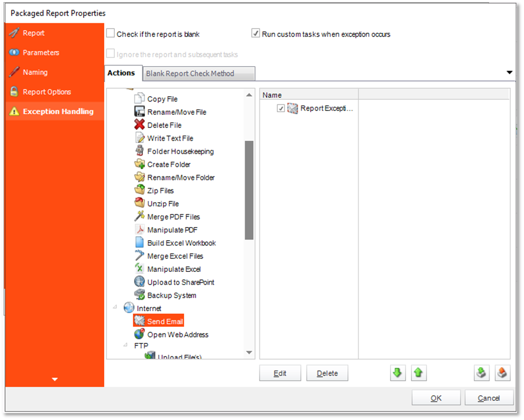The height and width of the screenshot is (420, 524).
Task: Select the Report Excepti... task row text
Action: tap(326, 108)
